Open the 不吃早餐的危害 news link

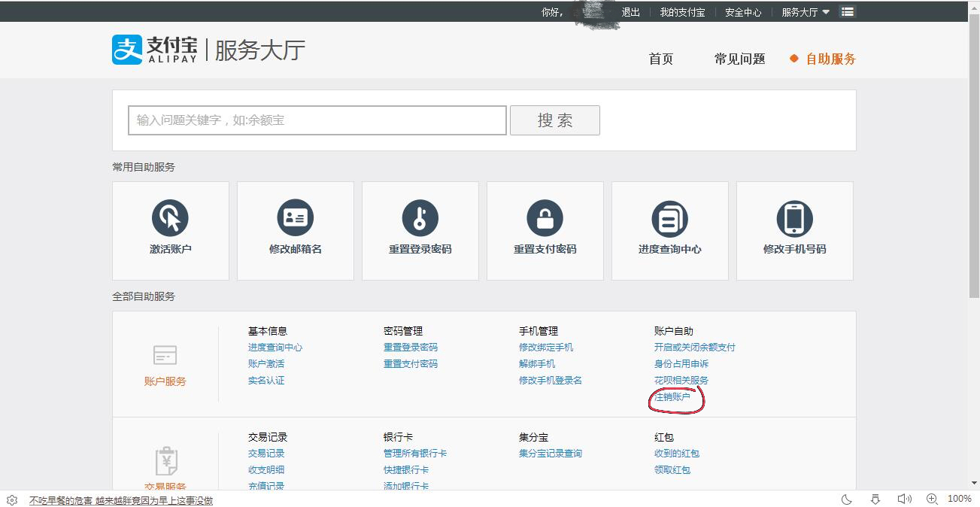click(121, 500)
